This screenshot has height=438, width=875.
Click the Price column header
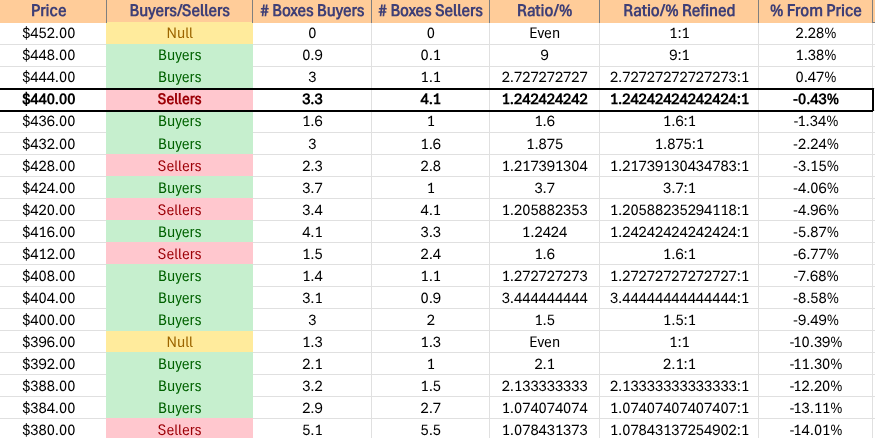(51, 11)
